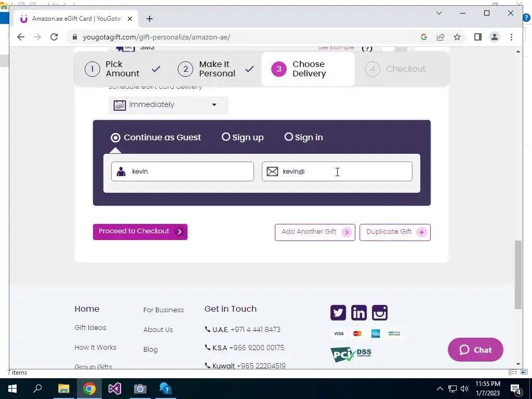This screenshot has width=532, height=399.
Task: Open the volume control in system tray
Action: click(x=465, y=389)
